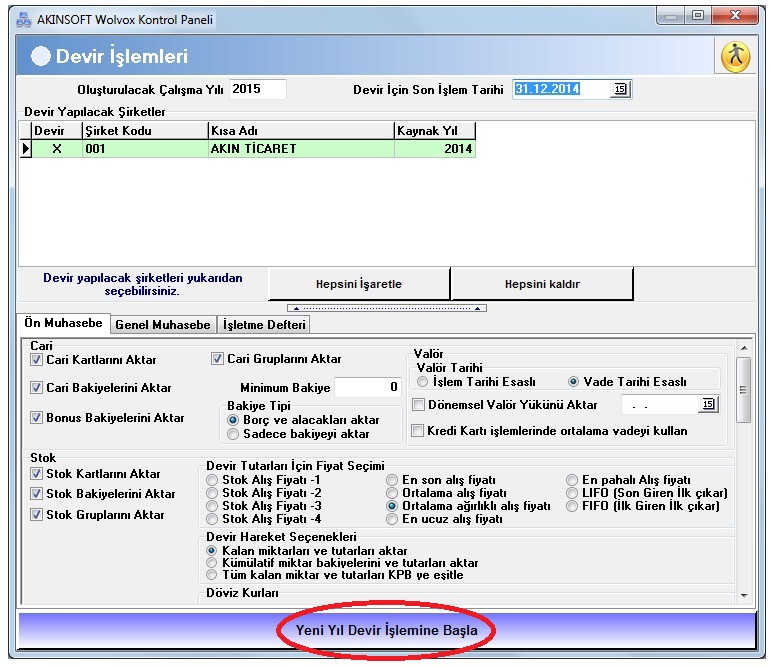Choose Borç ve alacakları aktar option
Viewport: 780px width, 668px height.
[232, 420]
